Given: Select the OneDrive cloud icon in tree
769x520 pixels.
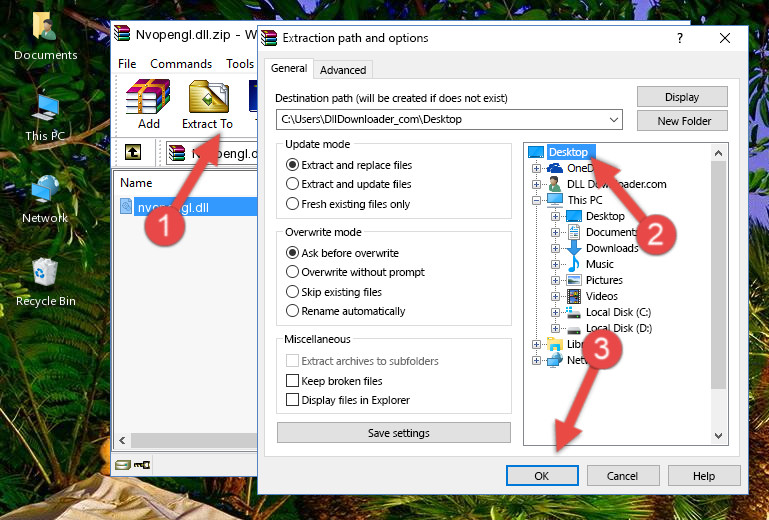Looking at the screenshot, I should [555, 168].
